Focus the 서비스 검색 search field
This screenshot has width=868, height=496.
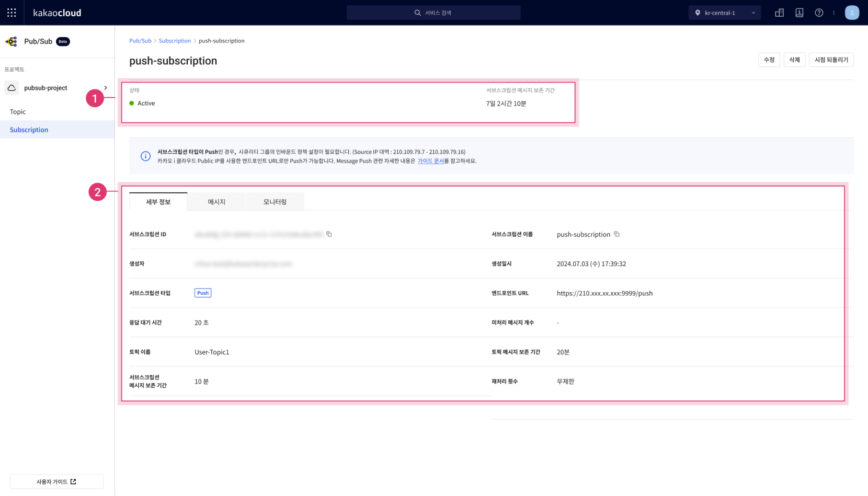433,13
